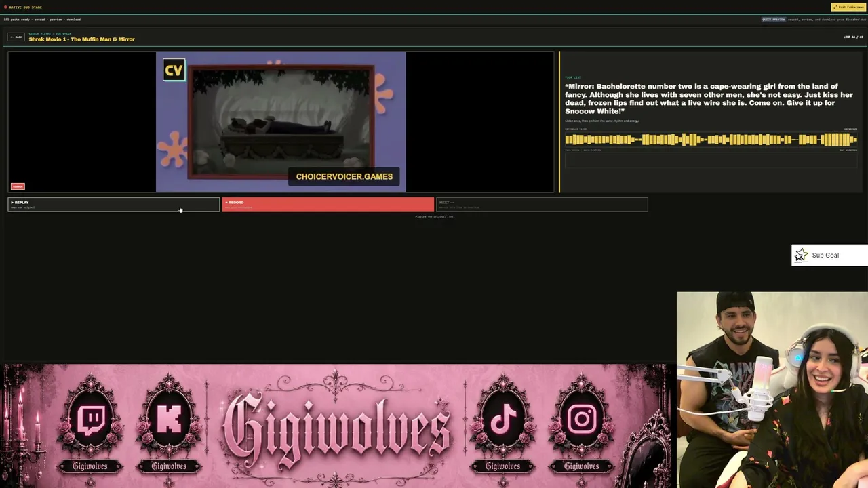Click the Shrek video preview
The height and width of the screenshot is (488, 868).
tap(281, 122)
